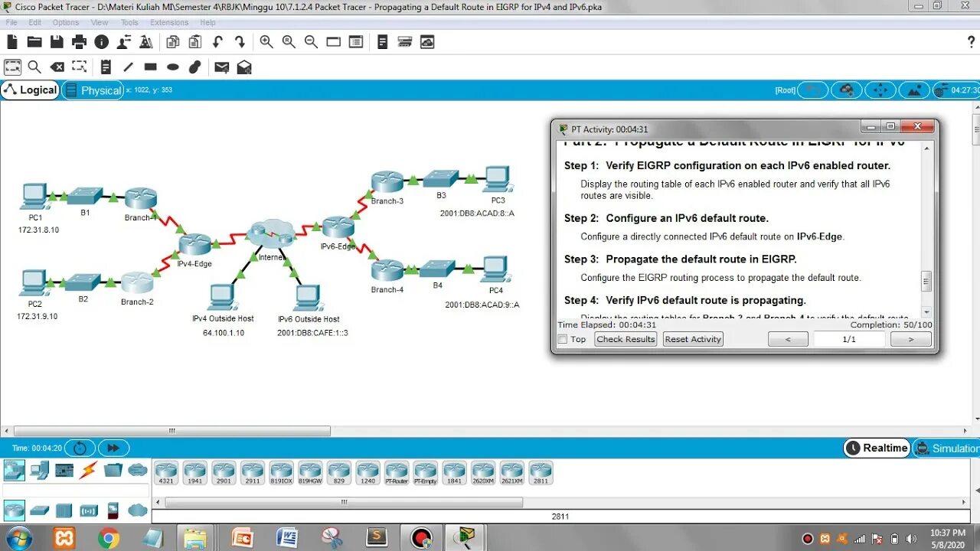Switch to Realtime mode

coord(875,448)
